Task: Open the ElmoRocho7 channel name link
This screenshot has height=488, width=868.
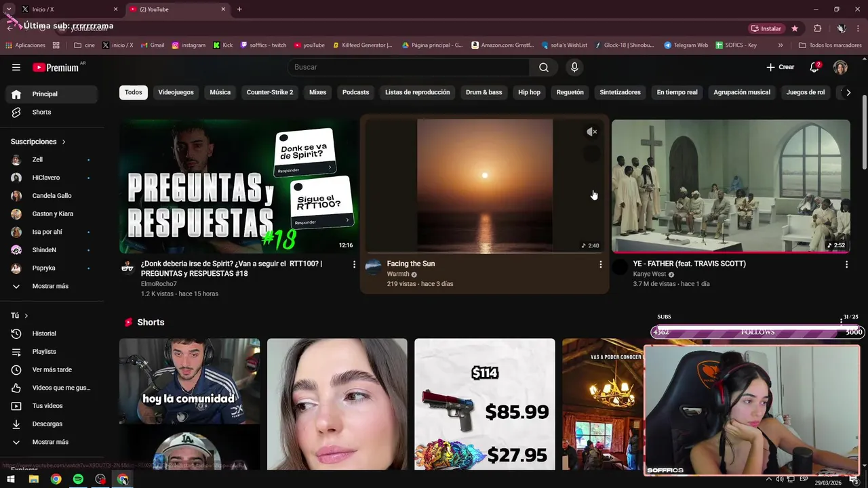Action: pyautogui.click(x=159, y=284)
